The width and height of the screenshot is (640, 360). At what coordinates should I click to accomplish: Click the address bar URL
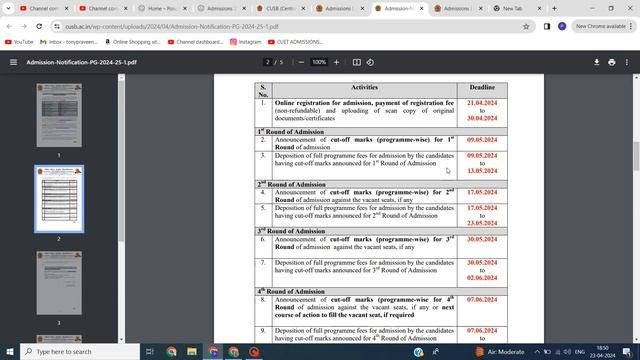(x=172, y=26)
